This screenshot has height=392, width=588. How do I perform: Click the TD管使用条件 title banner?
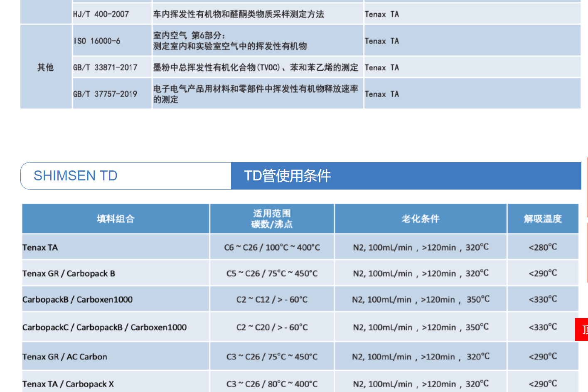point(287,176)
